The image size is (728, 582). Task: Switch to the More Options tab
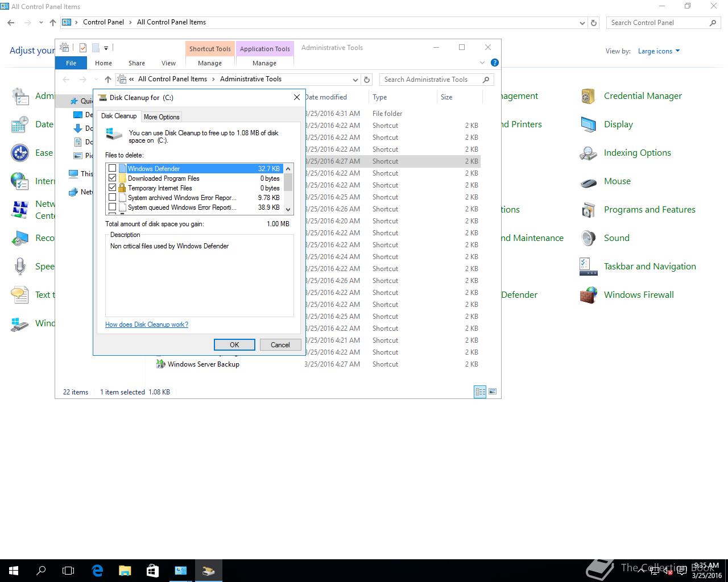162,117
